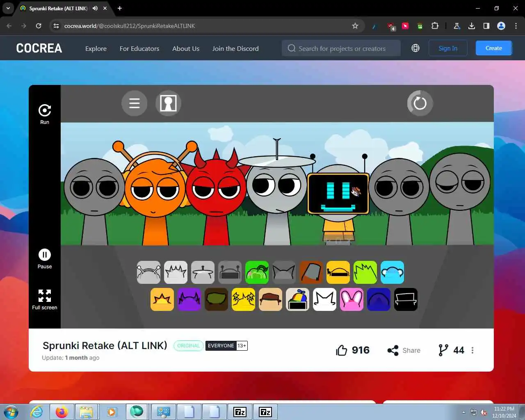Select the yellow sprunki with black visor

coord(338,272)
